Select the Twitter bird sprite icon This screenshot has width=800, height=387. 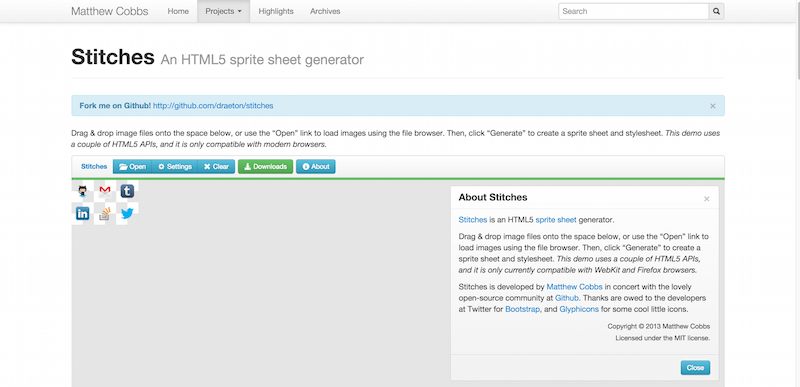tap(127, 214)
